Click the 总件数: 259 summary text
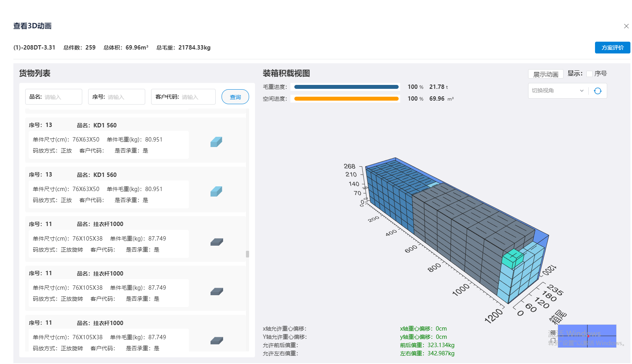This screenshot has height=364, width=632. click(x=79, y=48)
